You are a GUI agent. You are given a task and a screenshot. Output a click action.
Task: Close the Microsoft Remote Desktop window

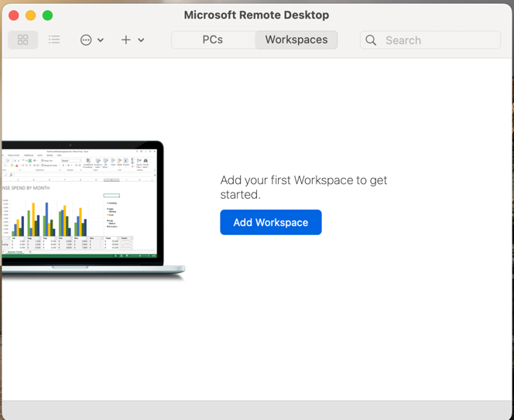(x=14, y=15)
